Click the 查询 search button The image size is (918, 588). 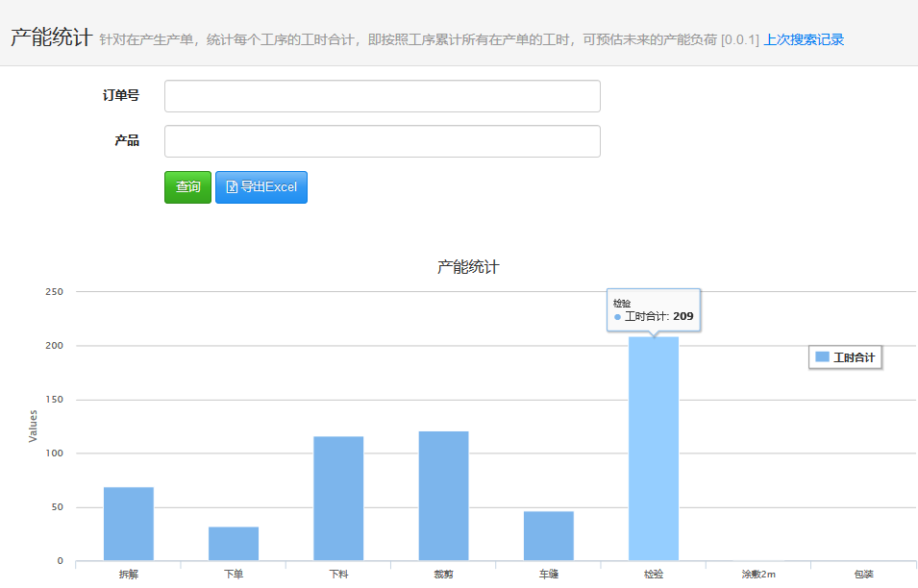click(187, 187)
